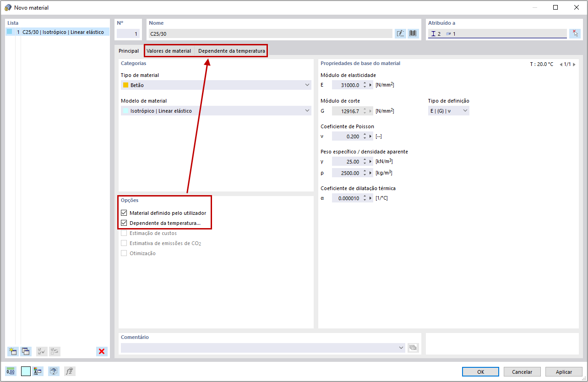Click arrow next to ρ density value
This screenshot has height=382, width=588.
[371, 173]
